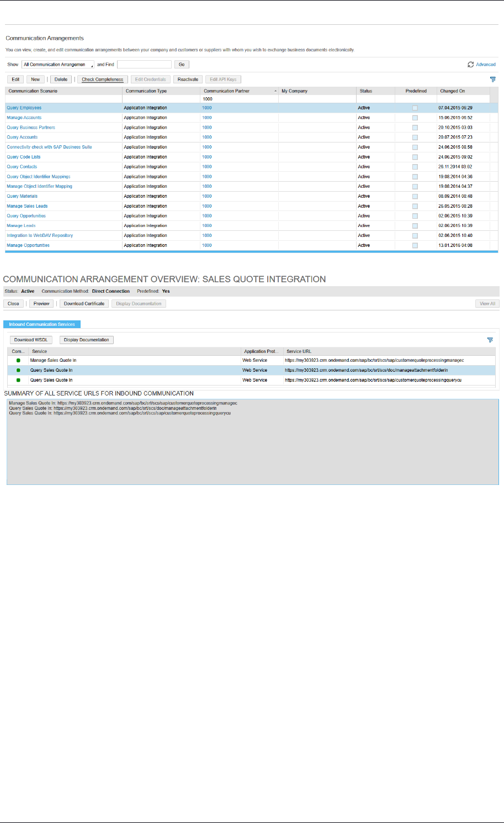Viewport: 504px width, 823px height.
Task: Toggle Predefined checkbox for Manage Accounts
Action: (x=415, y=118)
